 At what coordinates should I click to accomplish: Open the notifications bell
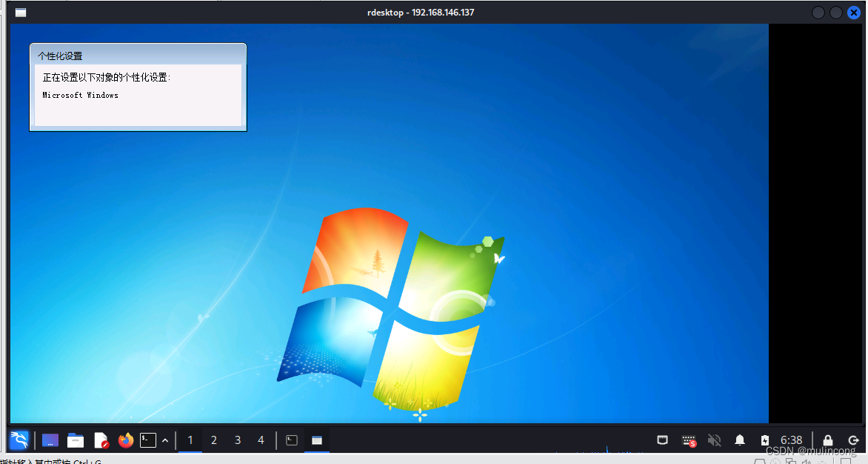[x=740, y=440]
